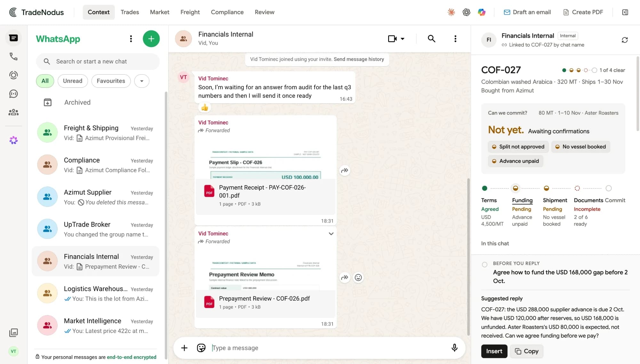Open the communities sidebar icon

coord(13,112)
